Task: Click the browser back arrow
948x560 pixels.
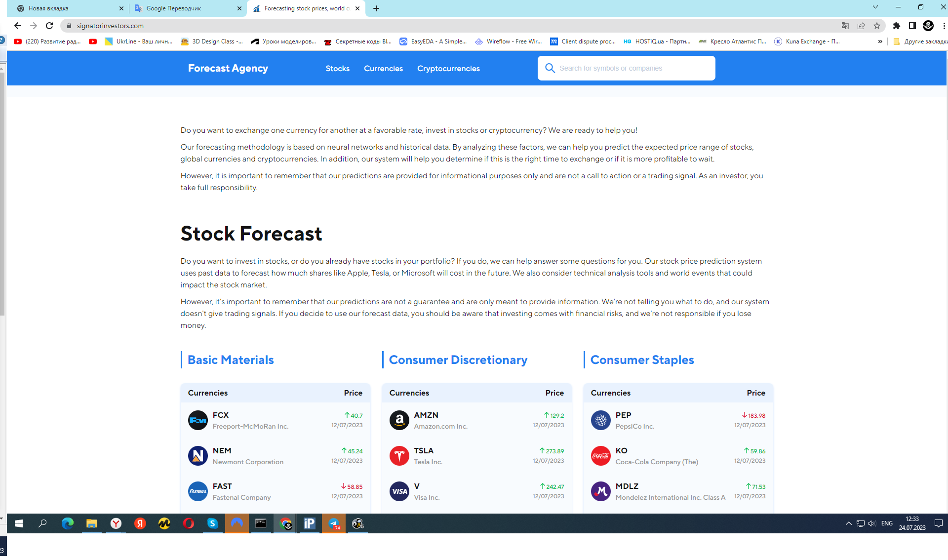Action: coord(18,26)
